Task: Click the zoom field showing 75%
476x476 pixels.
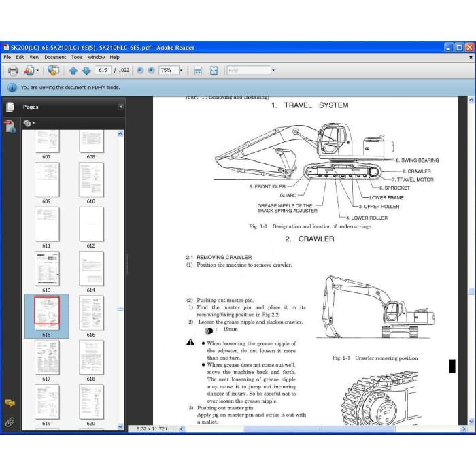Action: (169, 71)
